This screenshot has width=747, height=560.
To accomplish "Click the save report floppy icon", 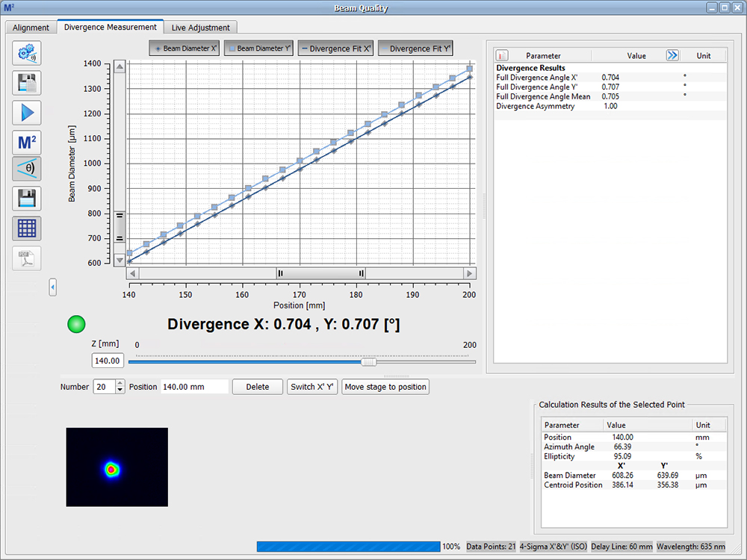I will (x=27, y=83).
